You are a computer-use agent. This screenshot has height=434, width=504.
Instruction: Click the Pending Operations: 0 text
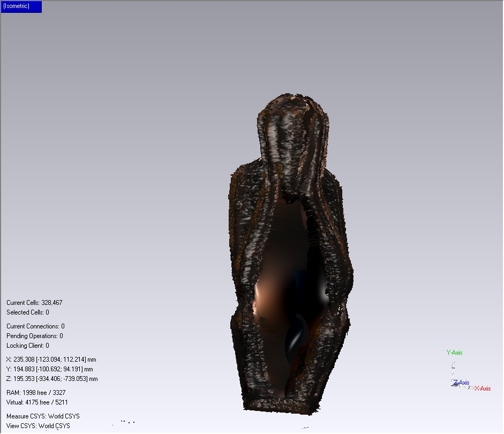point(35,336)
